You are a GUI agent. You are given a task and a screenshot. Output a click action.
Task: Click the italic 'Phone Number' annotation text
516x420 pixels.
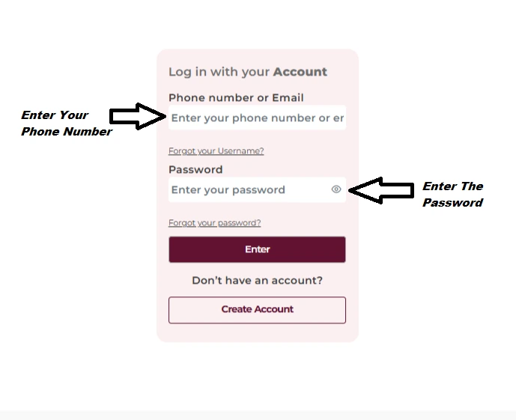tap(66, 132)
